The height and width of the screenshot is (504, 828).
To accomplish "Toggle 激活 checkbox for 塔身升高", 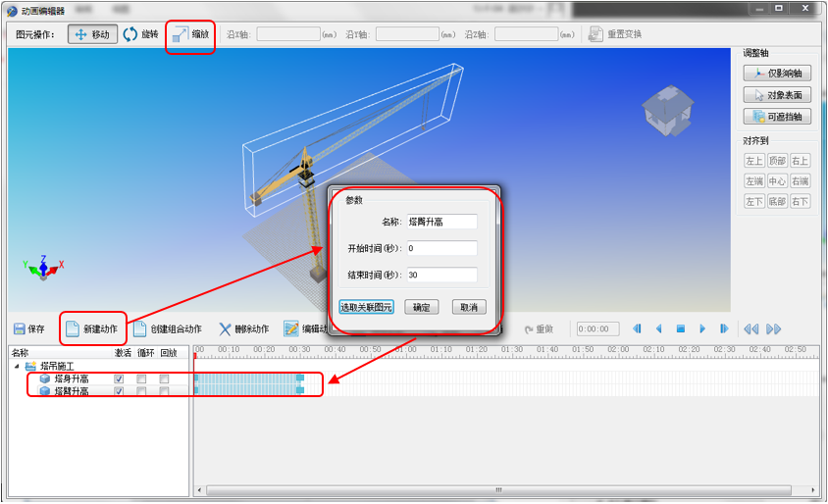I will tap(119, 378).
